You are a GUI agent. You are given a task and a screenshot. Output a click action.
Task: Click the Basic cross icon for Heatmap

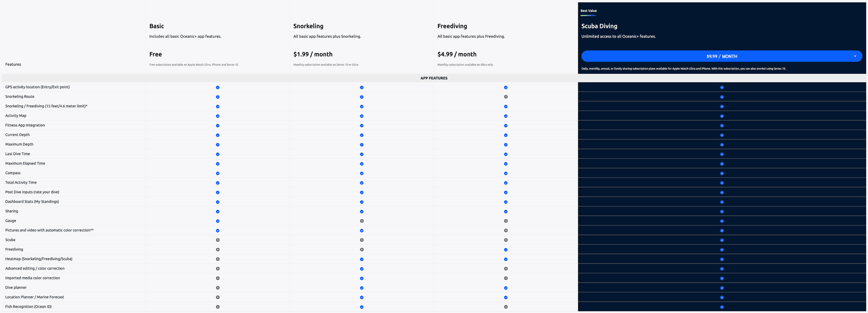point(218,259)
